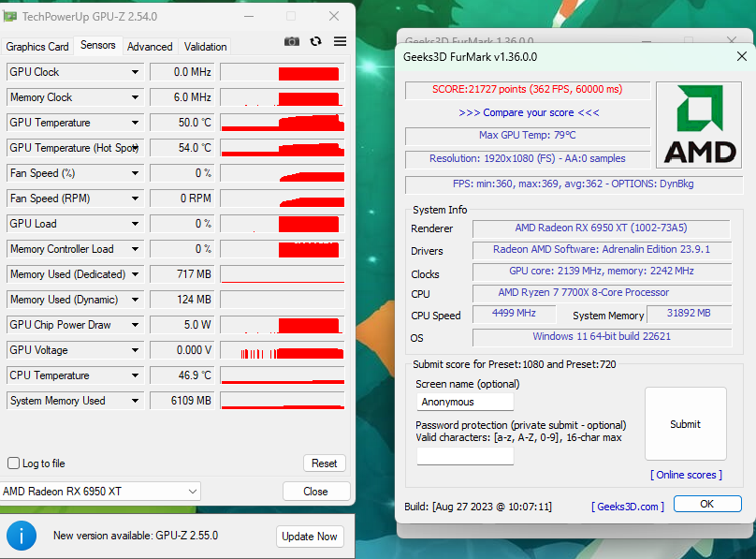756x559 pixels.
Task: Click the dynamic memory value 124 MB
Action: coord(182,300)
